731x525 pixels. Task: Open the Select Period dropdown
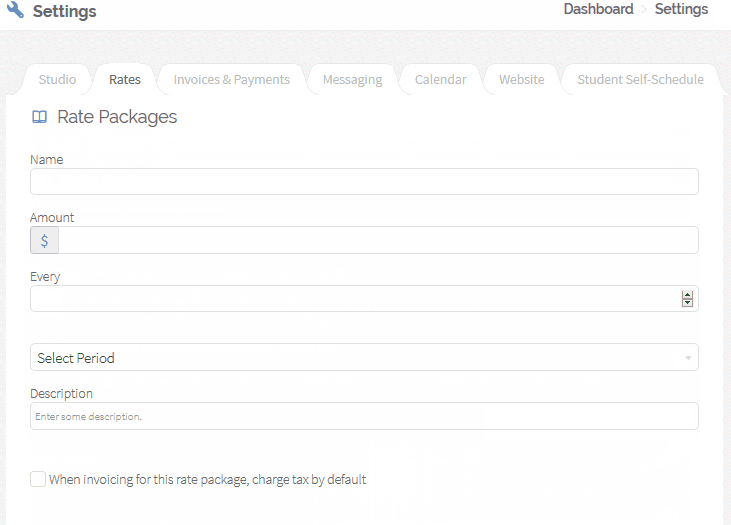point(364,358)
